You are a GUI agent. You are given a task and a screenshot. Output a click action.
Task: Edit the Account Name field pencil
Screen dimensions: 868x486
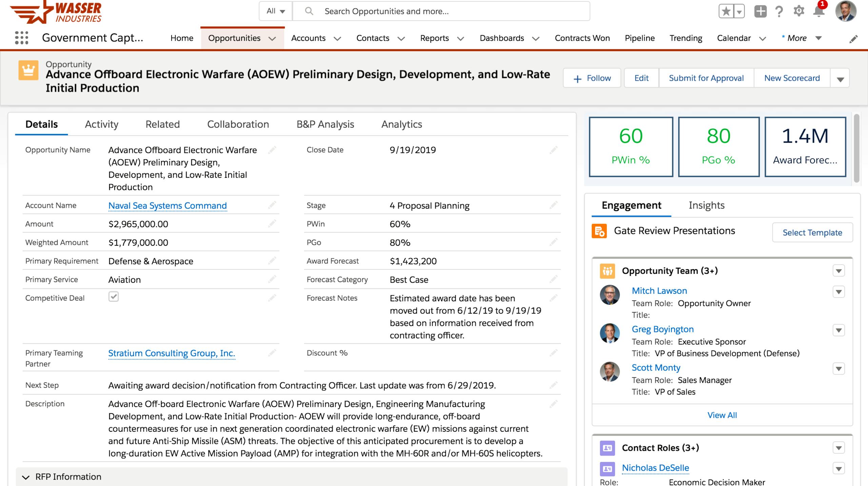[x=272, y=205]
